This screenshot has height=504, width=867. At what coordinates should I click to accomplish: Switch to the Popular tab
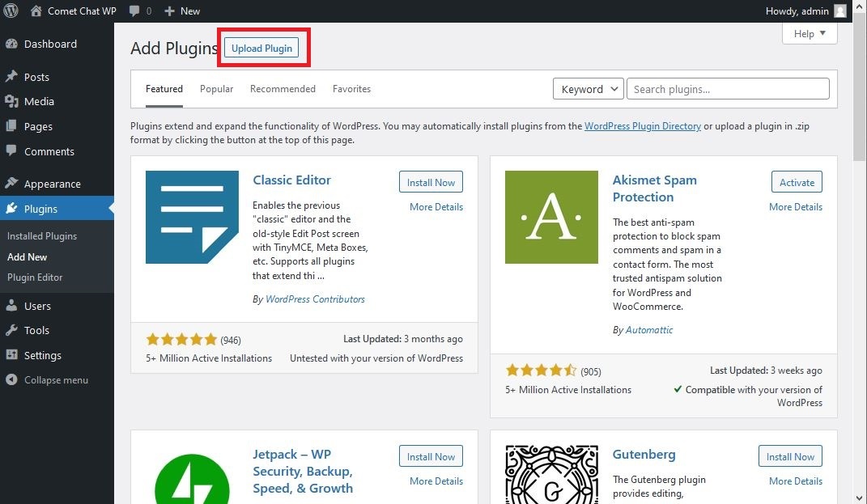(x=216, y=89)
